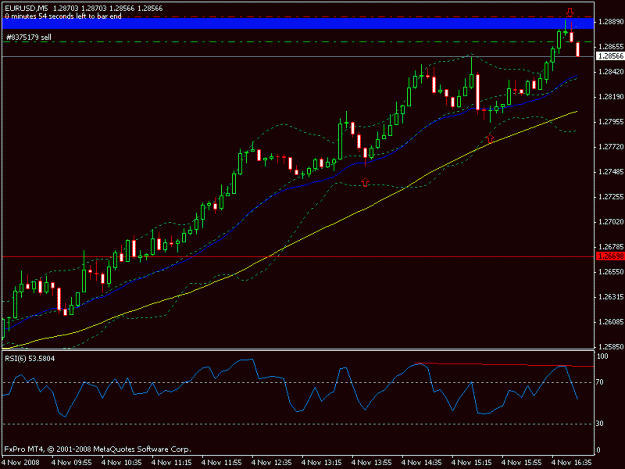
Task: Click the red 1.26598 price tag
Action: pyautogui.click(x=610, y=256)
